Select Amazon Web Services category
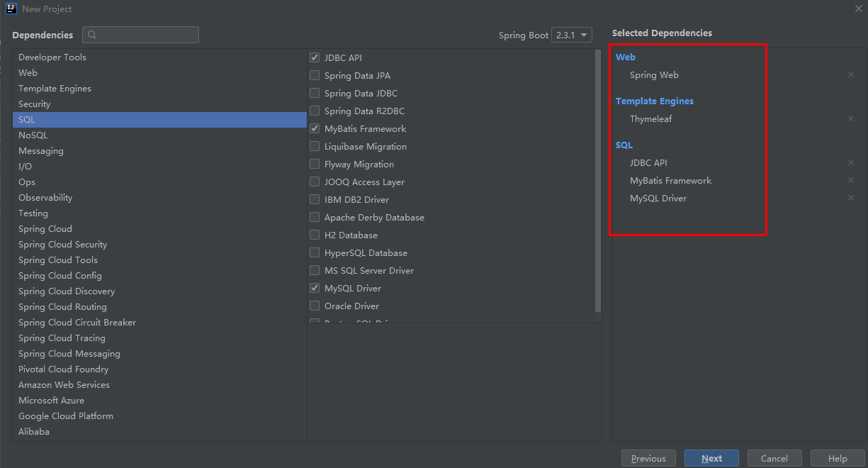The height and width of the screenshot is (468, 868). click(x=159, y=384)
